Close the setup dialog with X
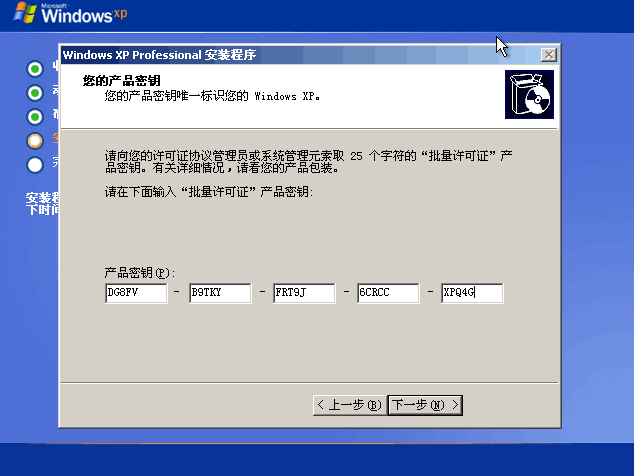This screenshot has width=634, height=476. pyautogui.click(x=548, y=55)
